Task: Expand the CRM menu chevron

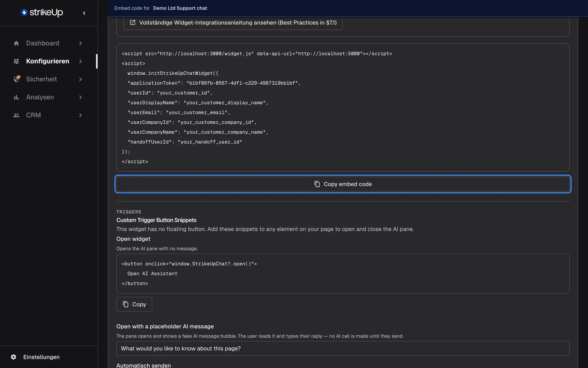Action: (80, 115)
